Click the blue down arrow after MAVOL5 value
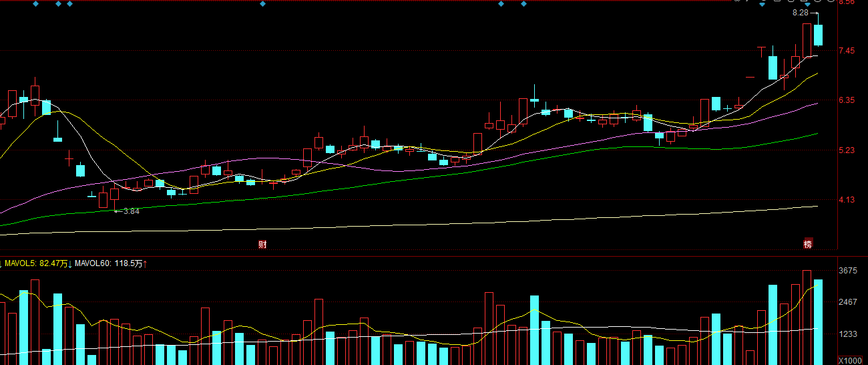 click(x=70, y=264)
